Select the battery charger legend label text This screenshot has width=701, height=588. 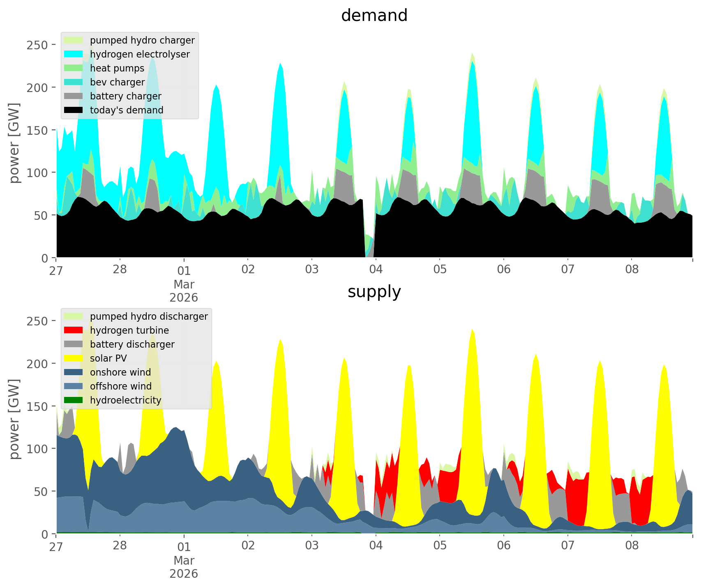click(x=125, y=96)
